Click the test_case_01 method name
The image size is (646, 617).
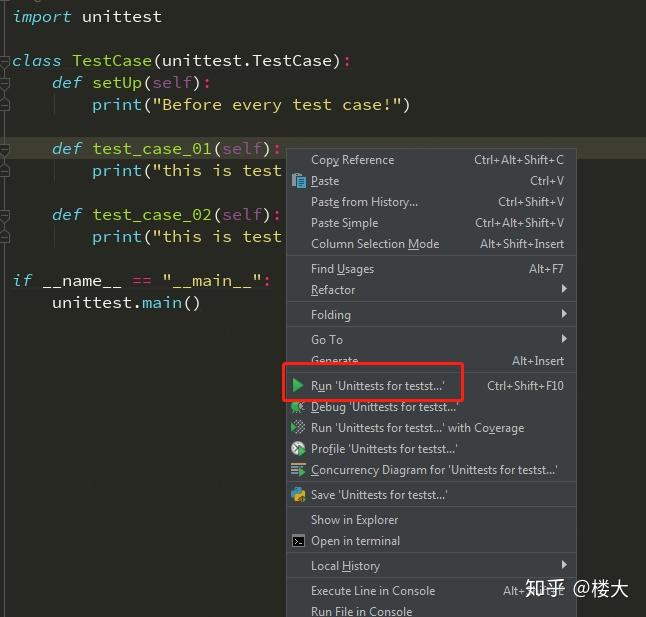point(152,149)
